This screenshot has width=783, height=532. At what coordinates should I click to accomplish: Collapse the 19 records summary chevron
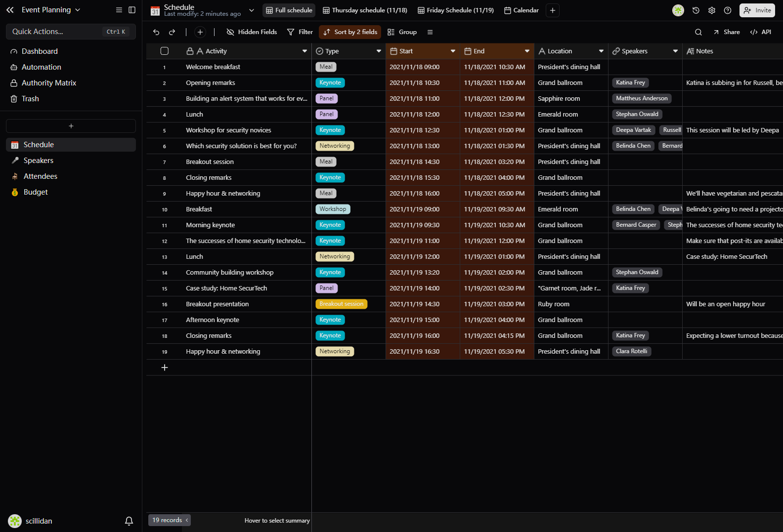point(187,520)
